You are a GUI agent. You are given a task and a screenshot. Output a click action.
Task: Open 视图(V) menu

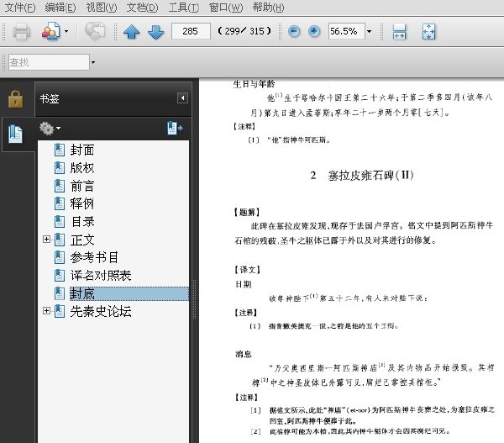coord(102,7)
